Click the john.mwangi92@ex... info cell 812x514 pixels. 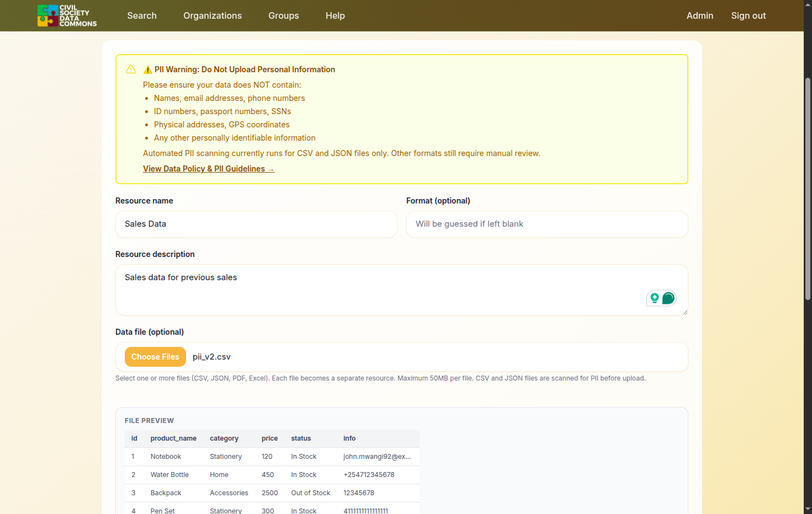pyautogui.click(x=377, y=457)
